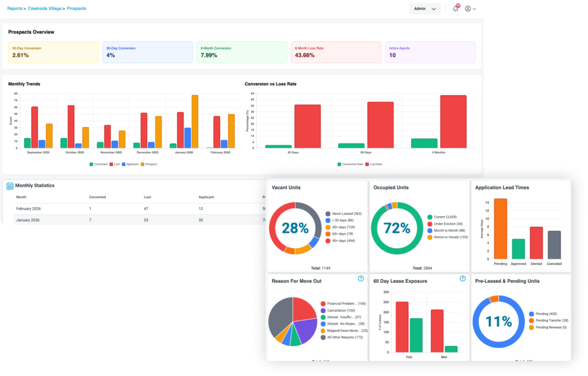
Task: Click the Never Leased legend dot
Action: click(x=328, y=213)
